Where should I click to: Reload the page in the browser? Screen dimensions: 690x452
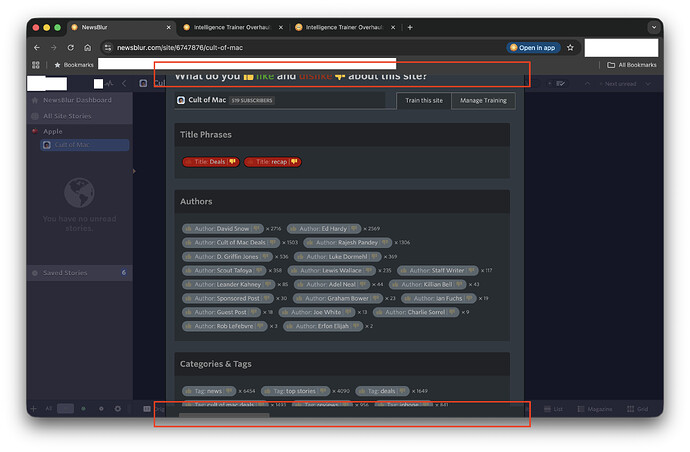[x=71, y=47]
